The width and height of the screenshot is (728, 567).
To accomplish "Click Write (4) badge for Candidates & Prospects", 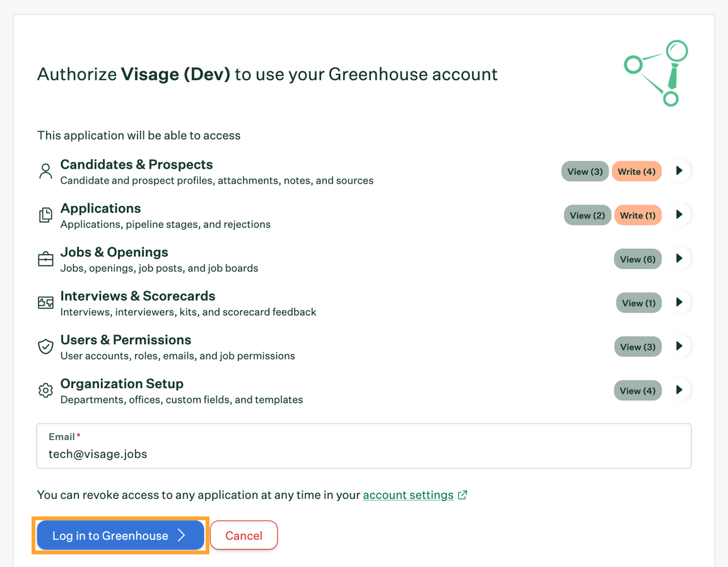I will pyautogui.click(x=637, y=172).
